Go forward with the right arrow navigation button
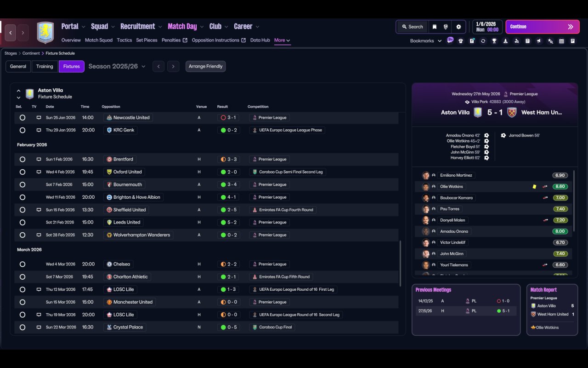The image size is (588, 368). (23, 33)
